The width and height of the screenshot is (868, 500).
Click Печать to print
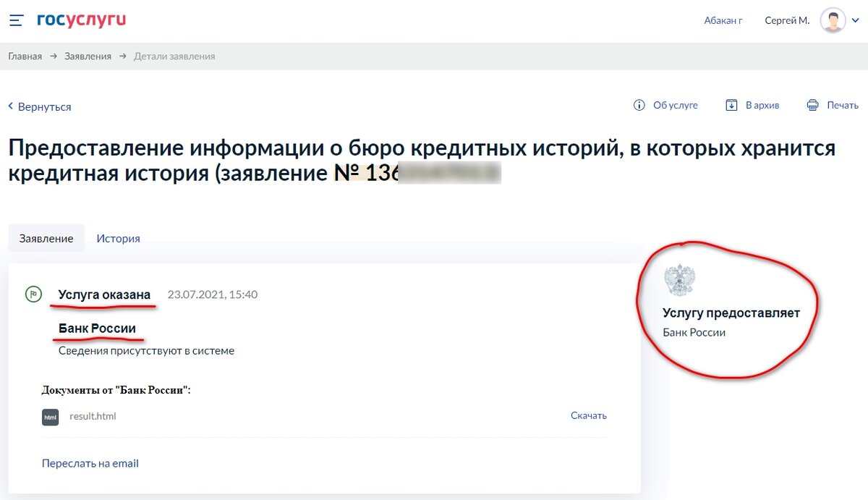pyautogui.click(x=843, y=105)
